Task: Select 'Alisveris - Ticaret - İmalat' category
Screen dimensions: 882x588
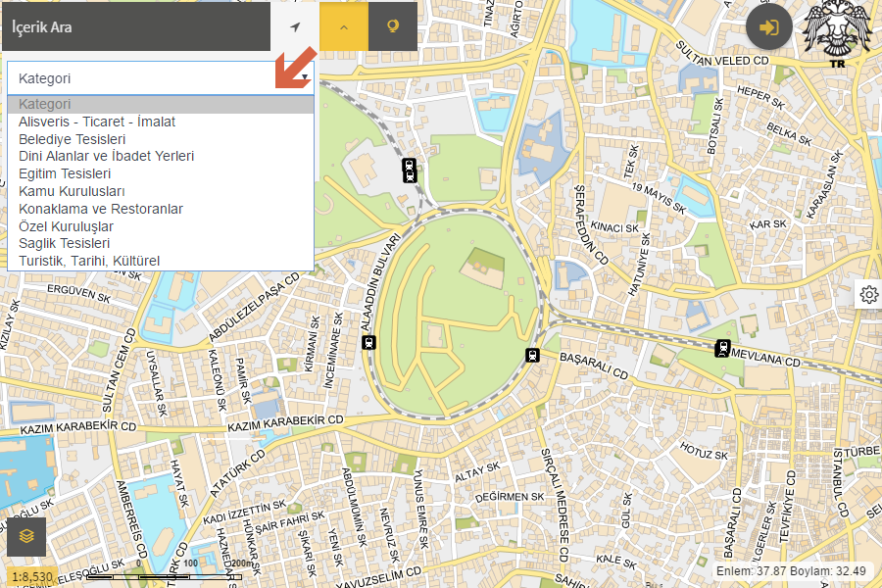Action: pyautogui.click(x=97, y=122)
